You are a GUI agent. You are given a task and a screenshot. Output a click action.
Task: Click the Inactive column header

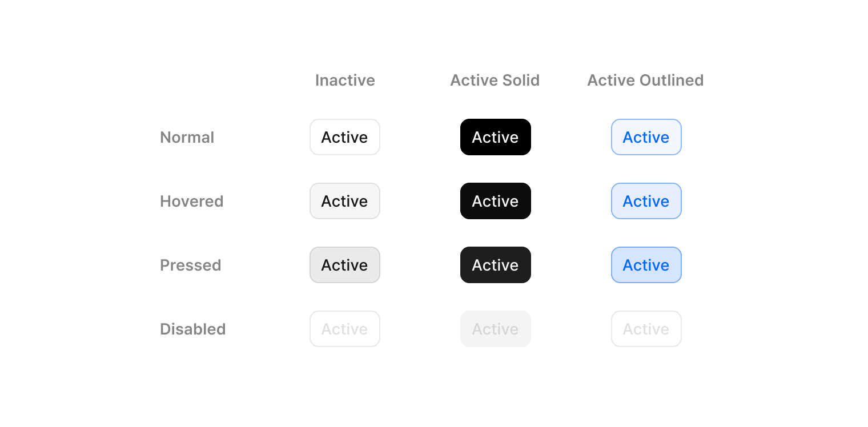point(345,80)
